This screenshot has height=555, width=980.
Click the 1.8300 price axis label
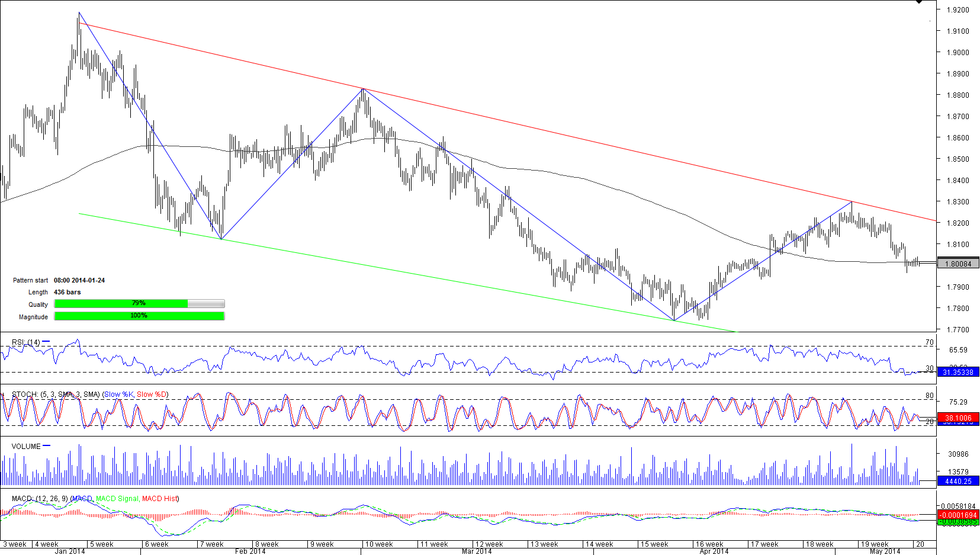(x=957, y=201)
